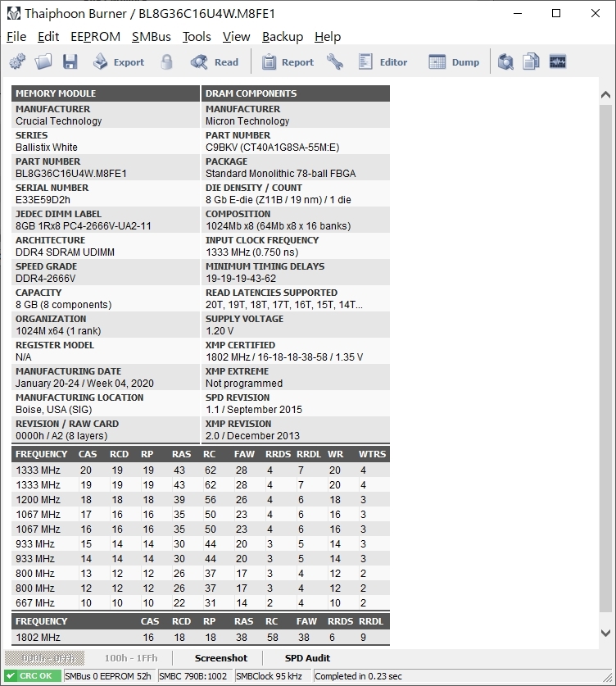Open the File menu
Image resolution: width=616 pixels, height=686 pixels.
[16, 37]
